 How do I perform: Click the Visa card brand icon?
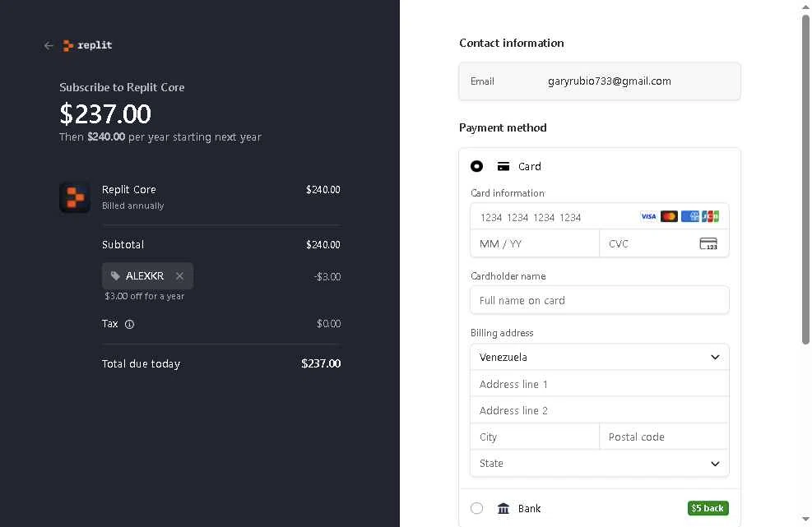pos(648,216)
